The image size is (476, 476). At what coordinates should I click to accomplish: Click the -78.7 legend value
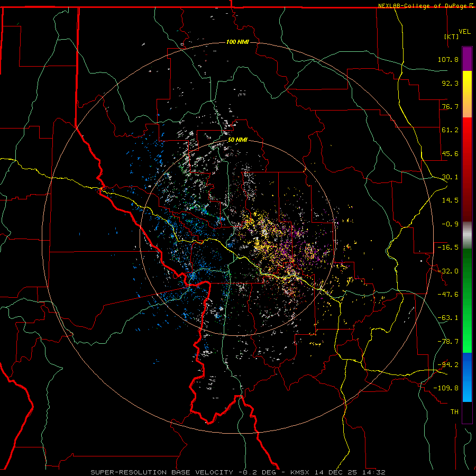[x=448, y=342]
